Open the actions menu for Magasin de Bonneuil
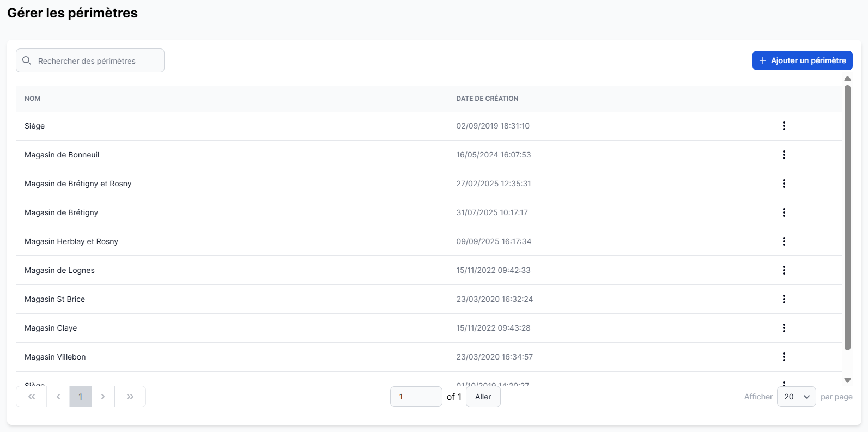868x432 pixels. tap(784, 155)
